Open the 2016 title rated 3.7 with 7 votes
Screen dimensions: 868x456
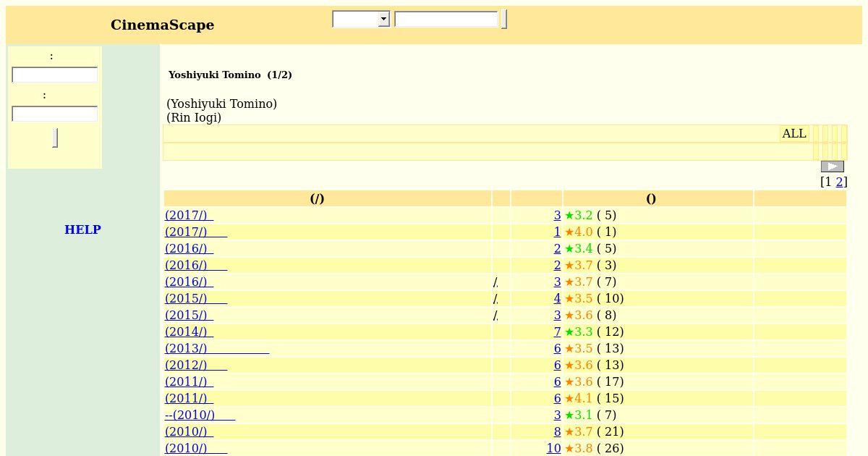point(189,282)
